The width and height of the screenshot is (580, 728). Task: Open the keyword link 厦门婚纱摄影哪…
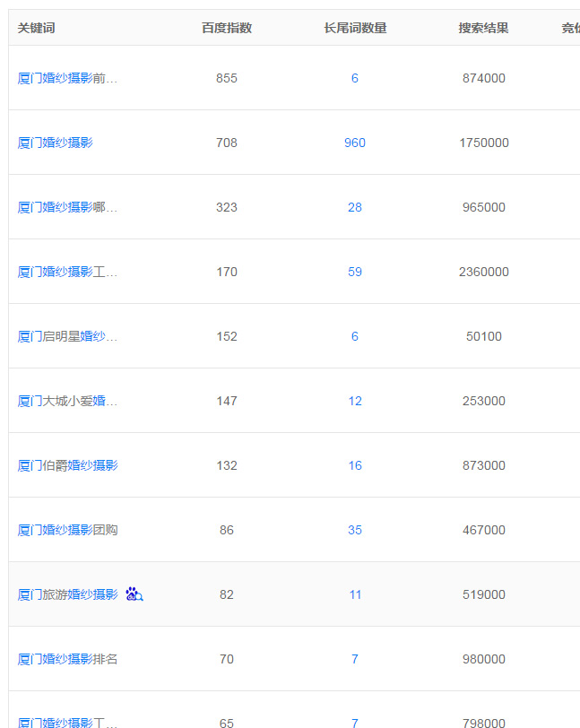click(x=67, y=207)
